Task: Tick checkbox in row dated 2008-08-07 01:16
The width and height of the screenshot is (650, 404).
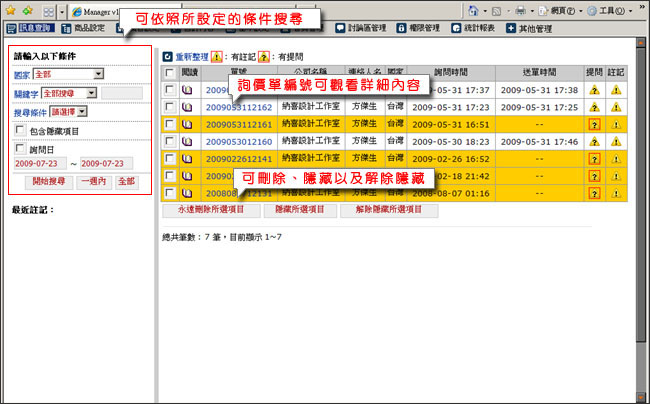Action: pyautogui.click(x=170, y=193)
